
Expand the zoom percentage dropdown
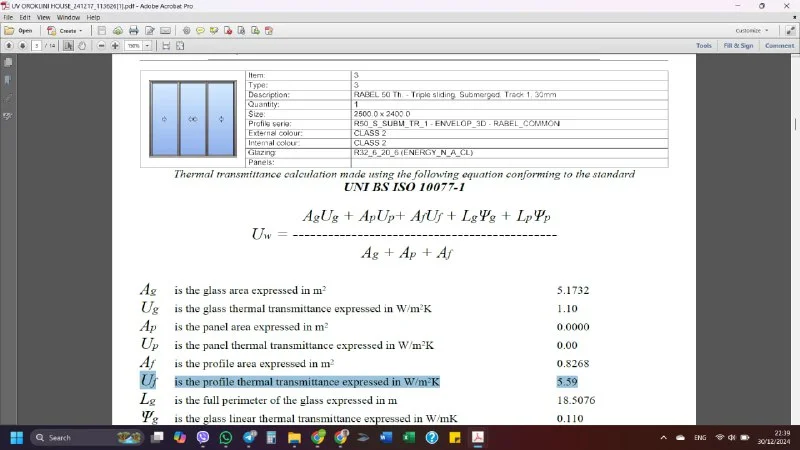pyautogui.click(x=148, y=46)
